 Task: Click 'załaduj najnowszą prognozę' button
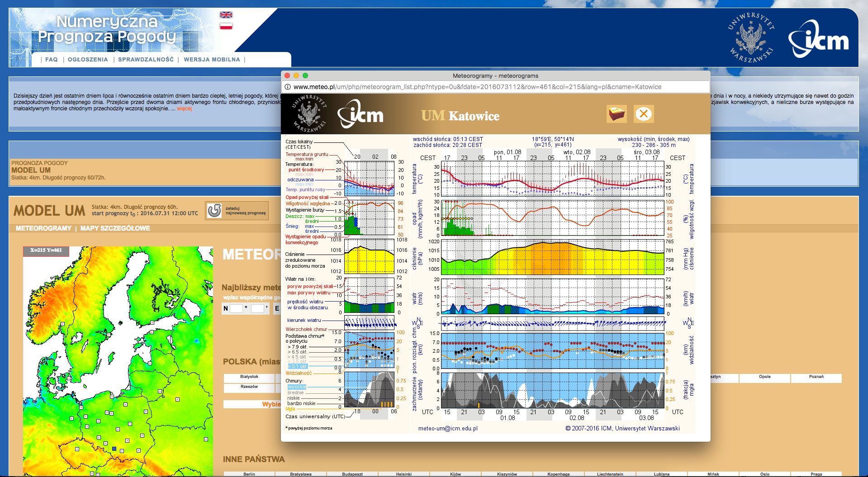(x=237, y=211)
